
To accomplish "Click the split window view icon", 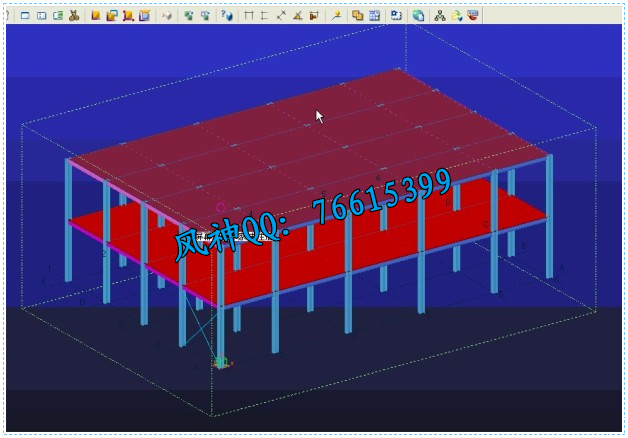I will pyautogui.click(x=41, y=16).
